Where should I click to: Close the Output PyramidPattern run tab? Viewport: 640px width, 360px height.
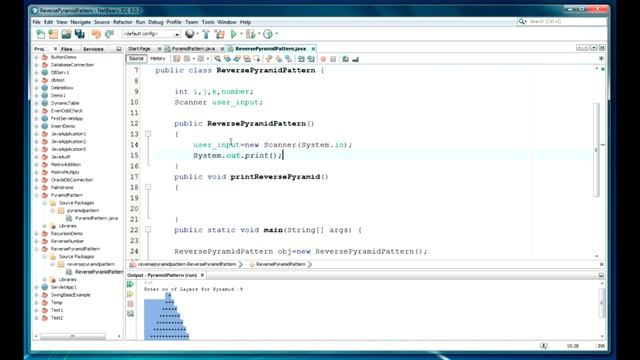point(202,276)
